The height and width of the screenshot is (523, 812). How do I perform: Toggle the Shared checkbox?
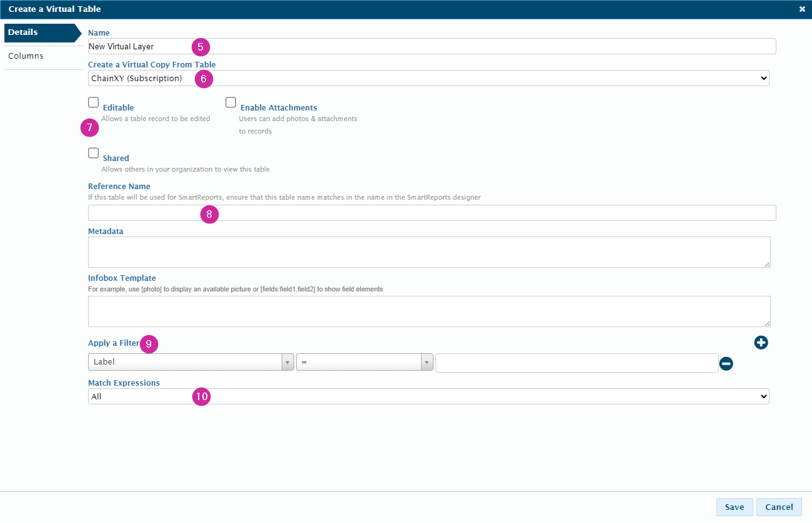(94, 153)
